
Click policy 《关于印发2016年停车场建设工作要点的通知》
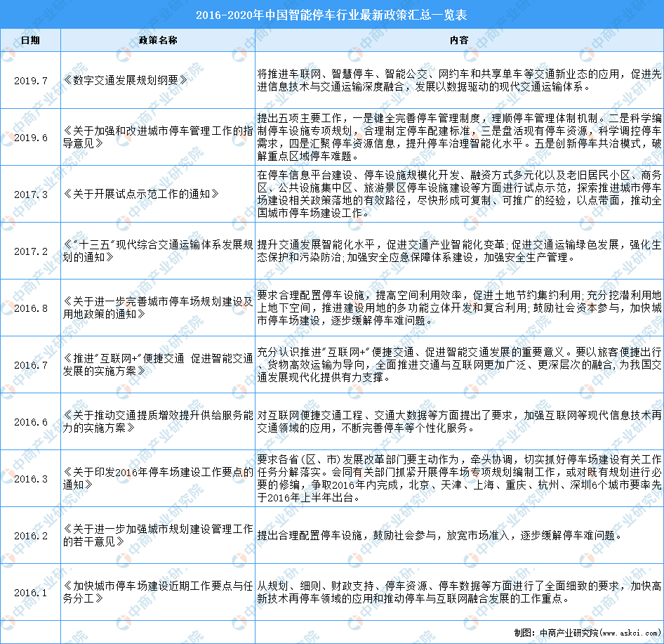point(158,478)
